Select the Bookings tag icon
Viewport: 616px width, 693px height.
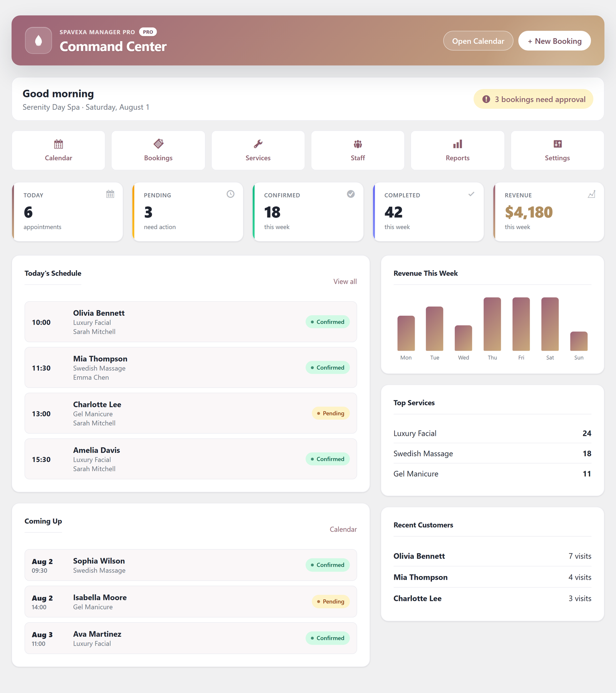(x=158, y=144)
